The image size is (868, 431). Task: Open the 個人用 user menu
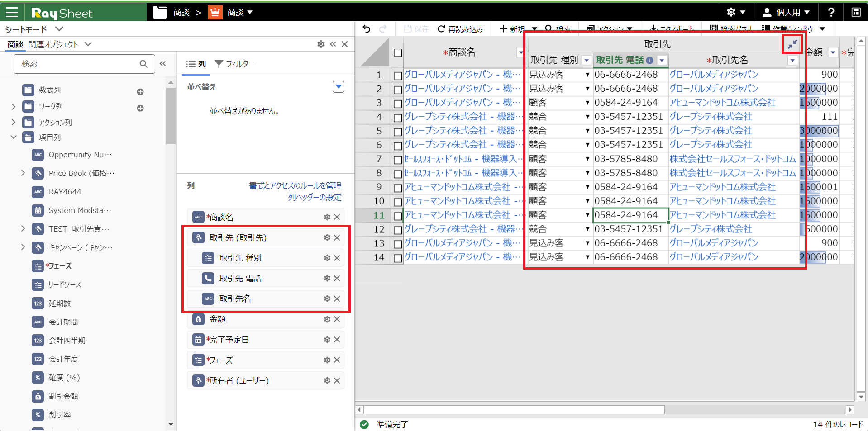pos(786,12)
